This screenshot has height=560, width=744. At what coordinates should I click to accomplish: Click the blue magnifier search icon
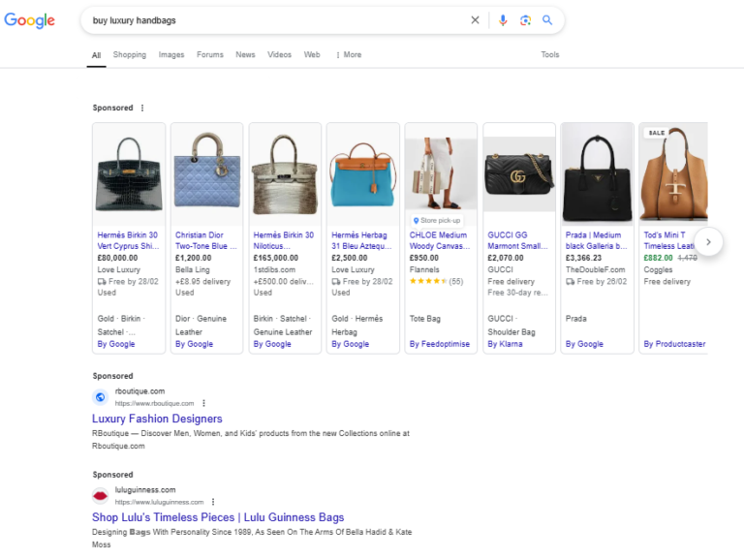[x=547, y=20]
